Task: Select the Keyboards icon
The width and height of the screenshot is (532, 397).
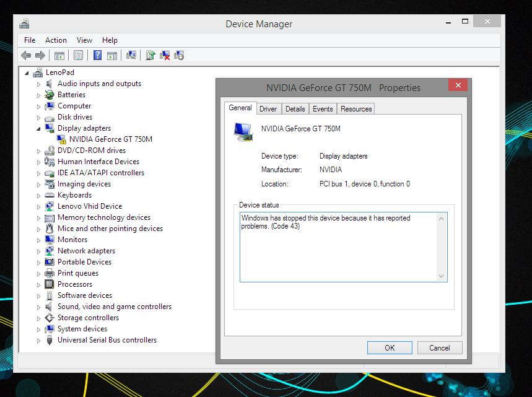Action: pos(50,195)
